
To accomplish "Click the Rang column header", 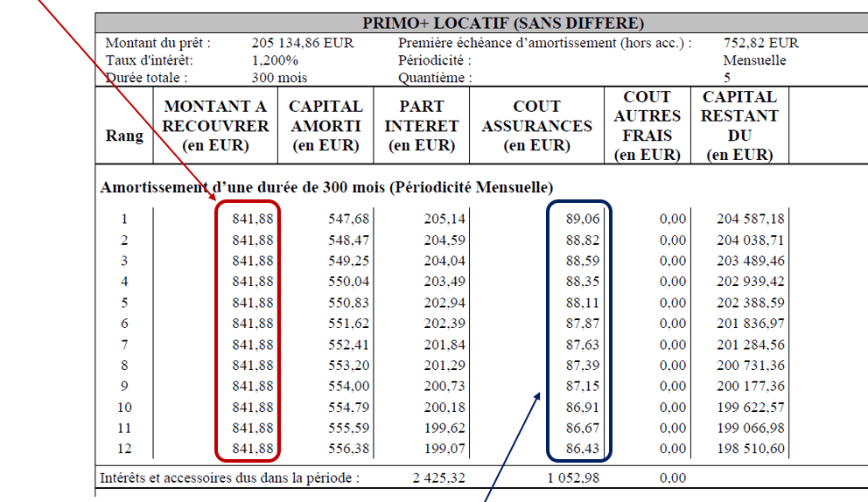I will tap(124, 136).
